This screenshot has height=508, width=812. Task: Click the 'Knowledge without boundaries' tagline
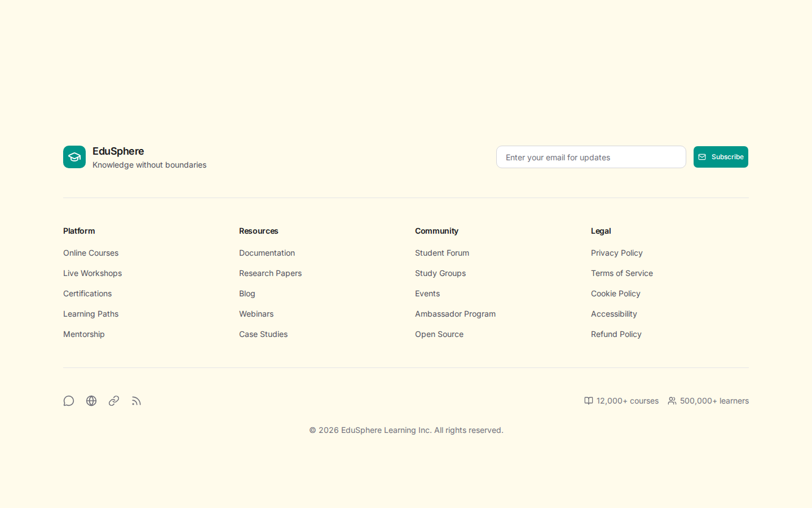tap(149, 165)
